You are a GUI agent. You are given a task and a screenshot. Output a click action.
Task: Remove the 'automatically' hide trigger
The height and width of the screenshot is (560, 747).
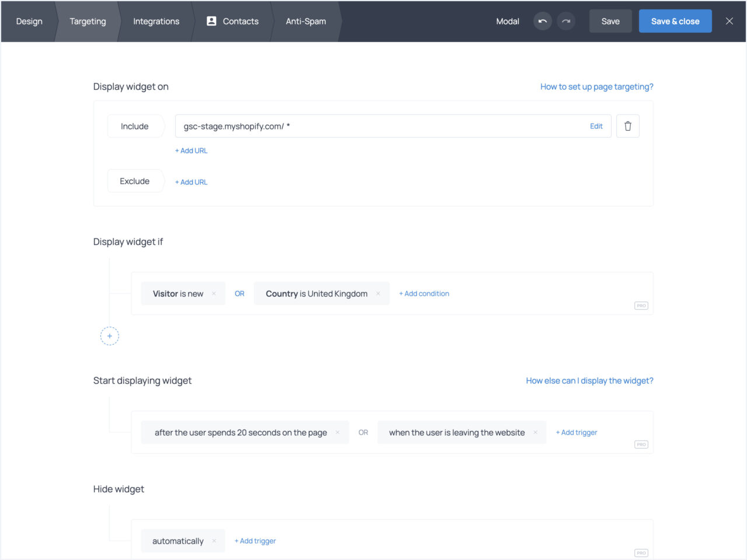tap(214, 541)
